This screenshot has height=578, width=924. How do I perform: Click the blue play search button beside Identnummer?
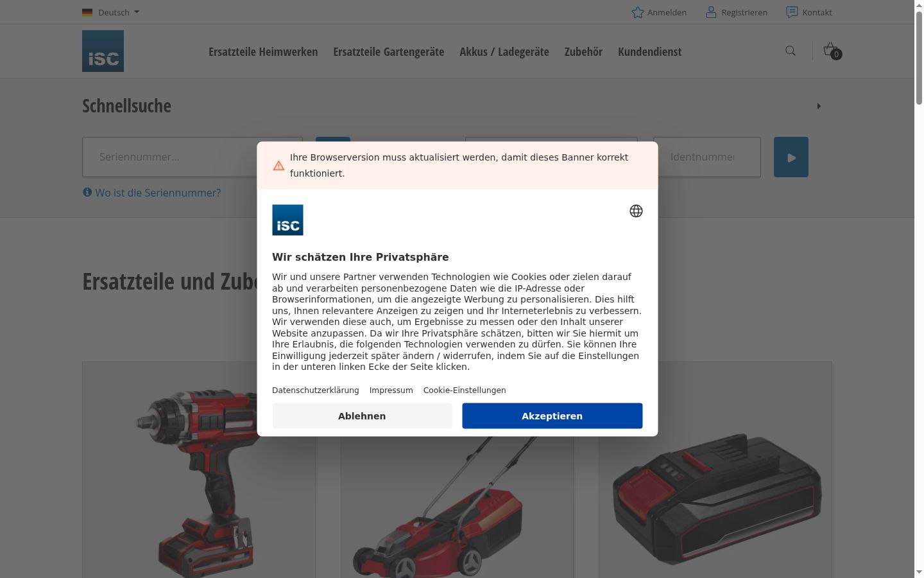tap(791, 157)
